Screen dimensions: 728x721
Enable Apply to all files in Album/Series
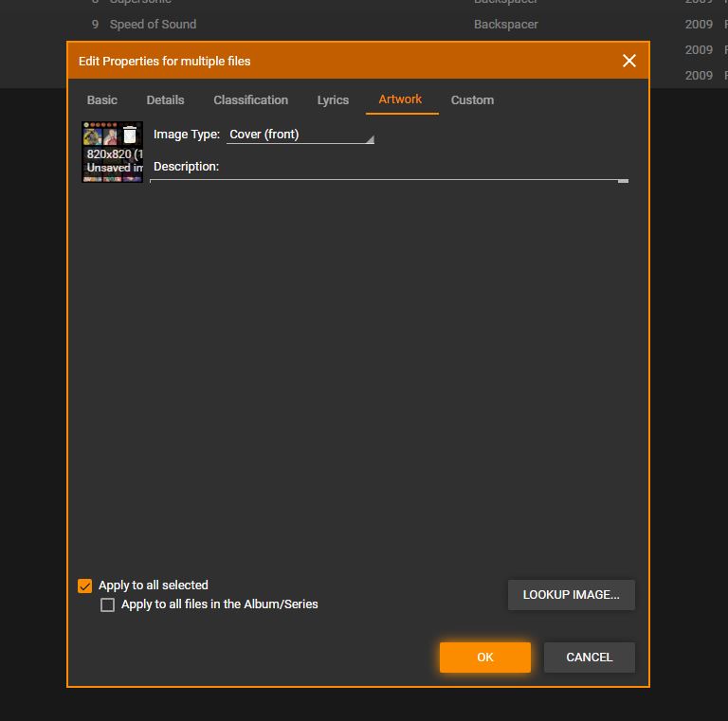pos(108,604)
